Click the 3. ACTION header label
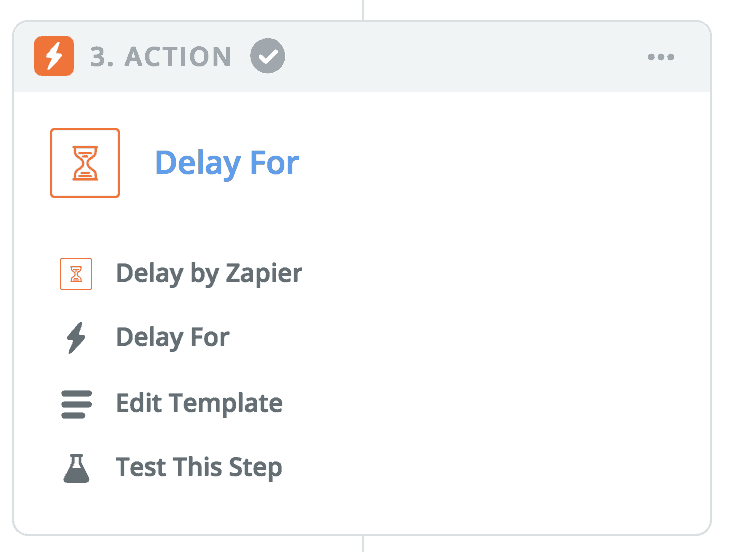The width and height of the screenshot is (730, 552). pos(161,57)
